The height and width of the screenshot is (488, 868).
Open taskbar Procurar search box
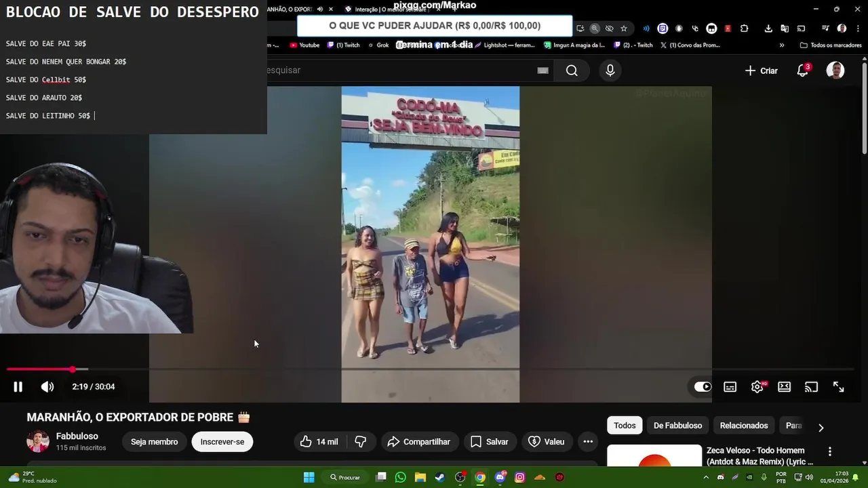345,477
